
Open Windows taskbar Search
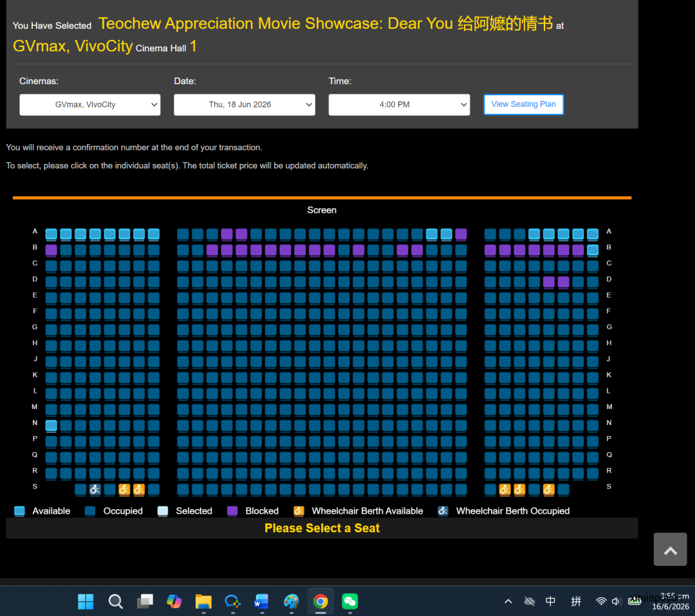point(115,601)
